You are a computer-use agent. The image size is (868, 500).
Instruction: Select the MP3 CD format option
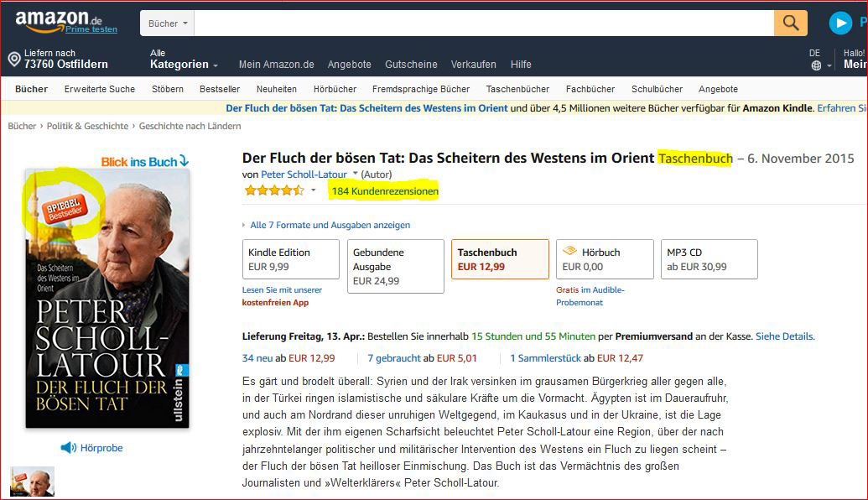709,259
